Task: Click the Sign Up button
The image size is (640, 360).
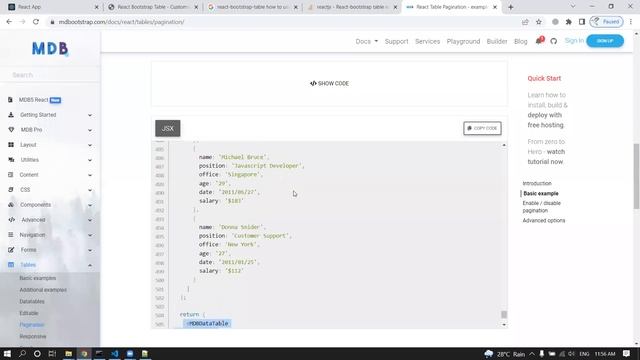Action: tap(605, 41)
